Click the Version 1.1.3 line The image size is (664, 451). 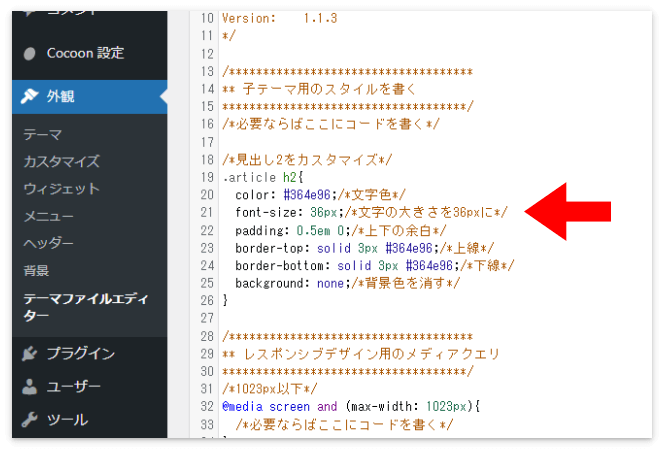pyautogui.click(x=280, y=19)
